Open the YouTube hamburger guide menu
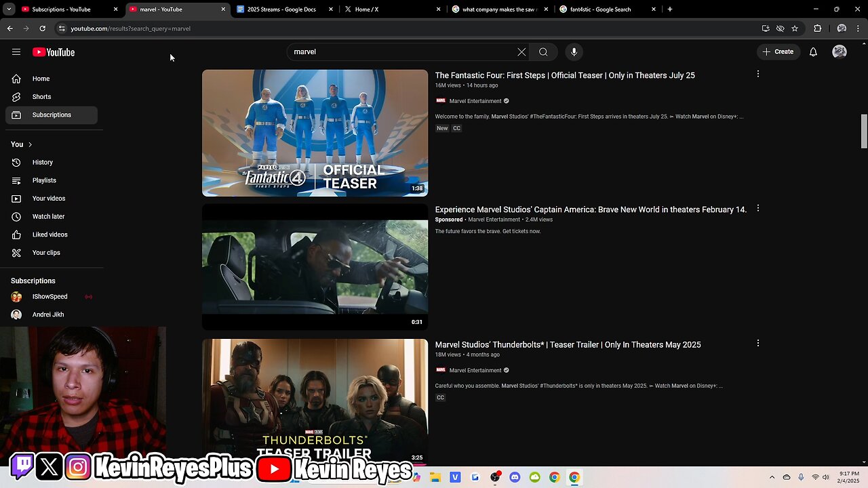 tap(16, 52)
